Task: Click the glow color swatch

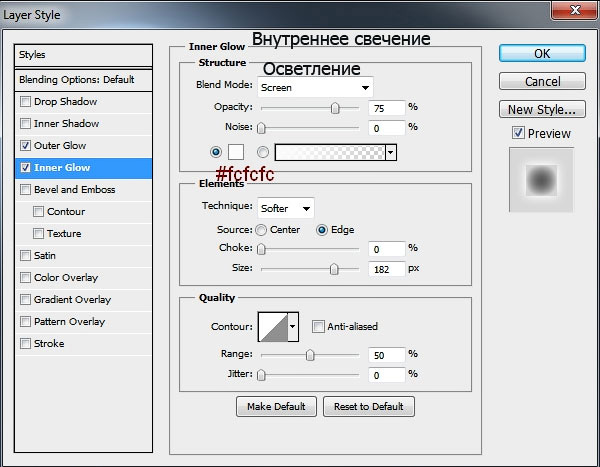Action: tap(236, 152)
